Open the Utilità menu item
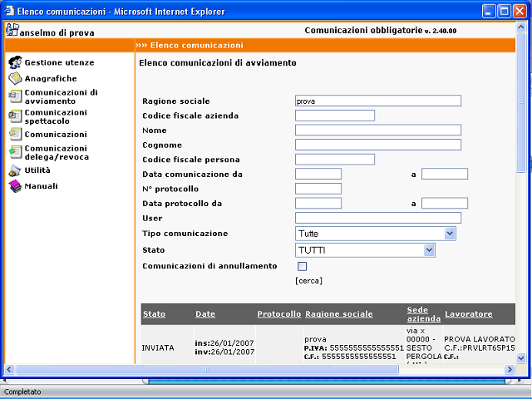This screenshot has height=399, width=532. tap(37, 170)
